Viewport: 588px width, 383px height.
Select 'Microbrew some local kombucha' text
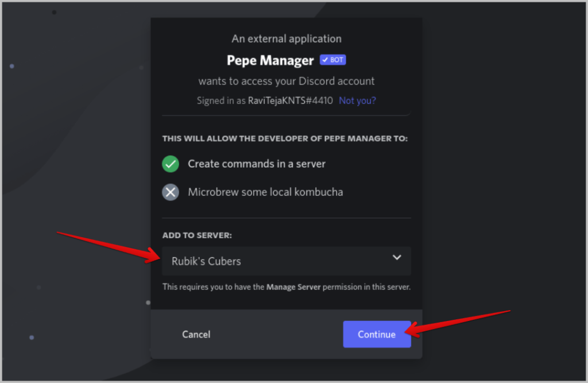pos(265,192)
